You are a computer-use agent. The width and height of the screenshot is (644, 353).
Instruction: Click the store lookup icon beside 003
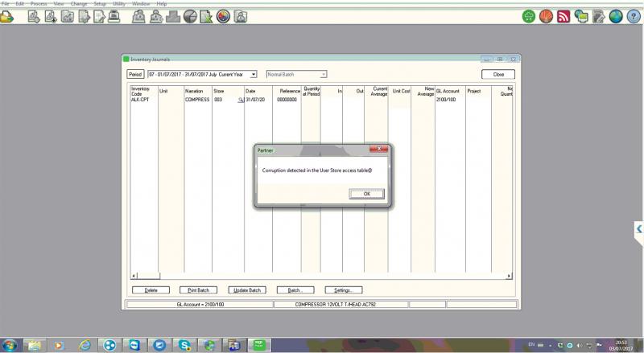click(240, 100)
